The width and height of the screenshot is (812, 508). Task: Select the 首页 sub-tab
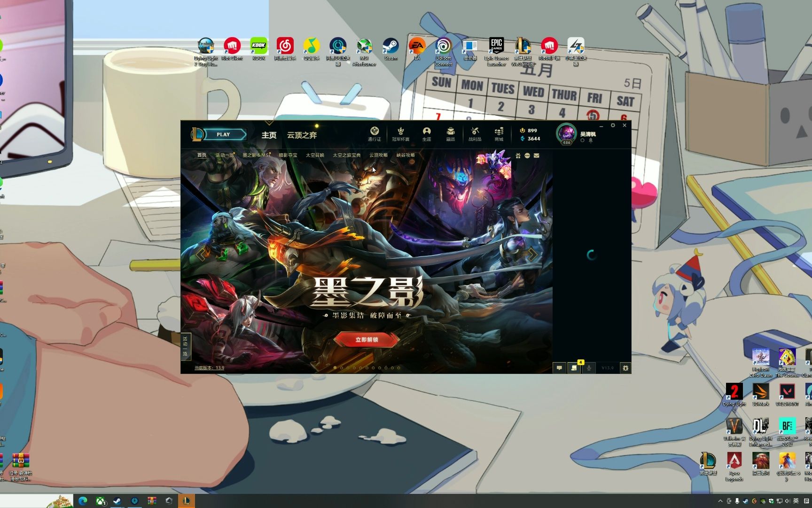(x=202, y=155)
